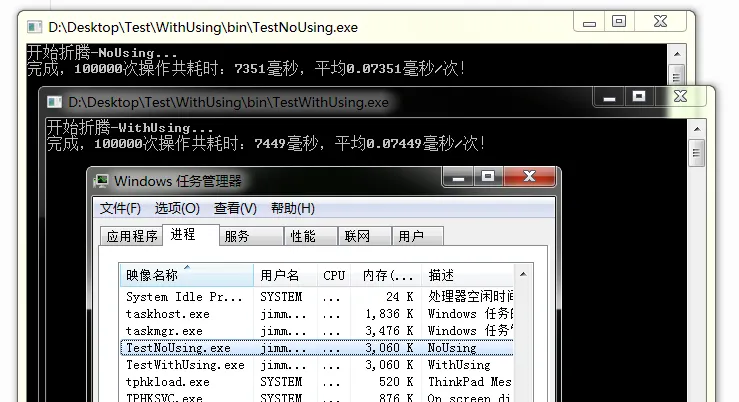Click the Windows Task Manager title icon
Image resolution: width=739 pixels, height=402 pixels.
click(101, 181)
